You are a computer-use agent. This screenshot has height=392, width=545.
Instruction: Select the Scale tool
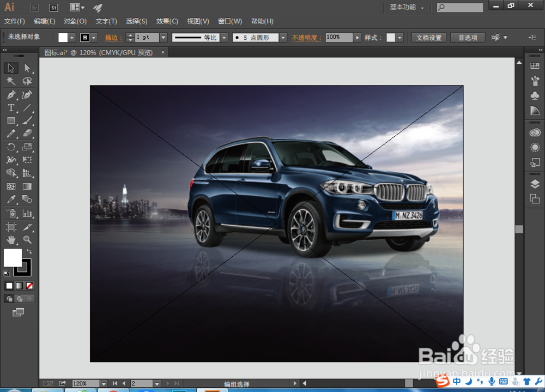pyautogui.click(x=27, y=147)
